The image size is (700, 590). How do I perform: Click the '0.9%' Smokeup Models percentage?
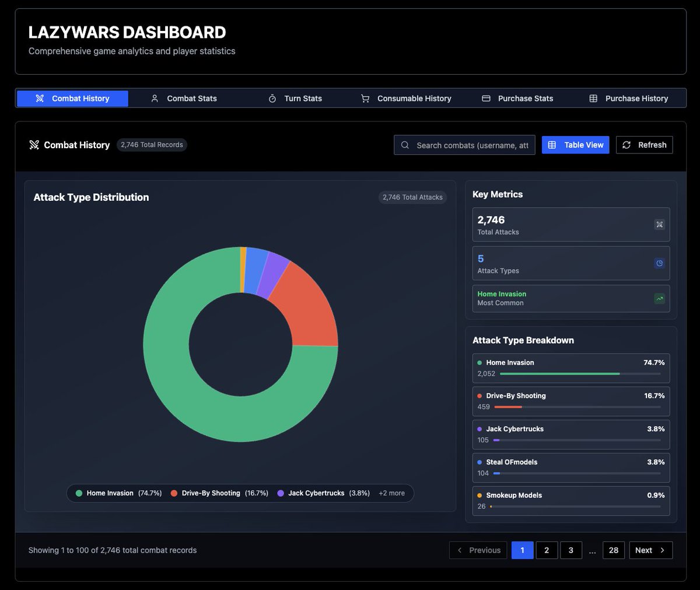click(x=656, y=495)
